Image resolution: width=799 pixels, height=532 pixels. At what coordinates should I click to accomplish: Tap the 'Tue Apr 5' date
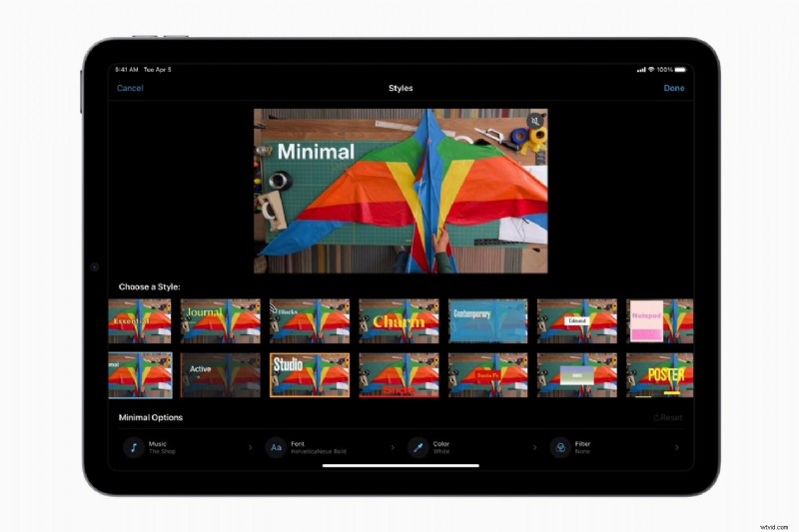pyautogui.click(x=158, y=70)
